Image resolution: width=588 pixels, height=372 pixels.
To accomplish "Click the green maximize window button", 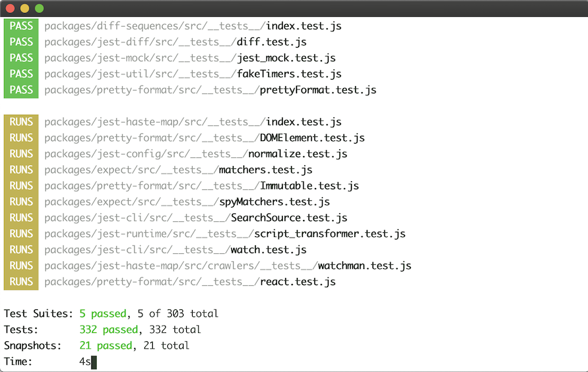I will click(x=39, y=8).
